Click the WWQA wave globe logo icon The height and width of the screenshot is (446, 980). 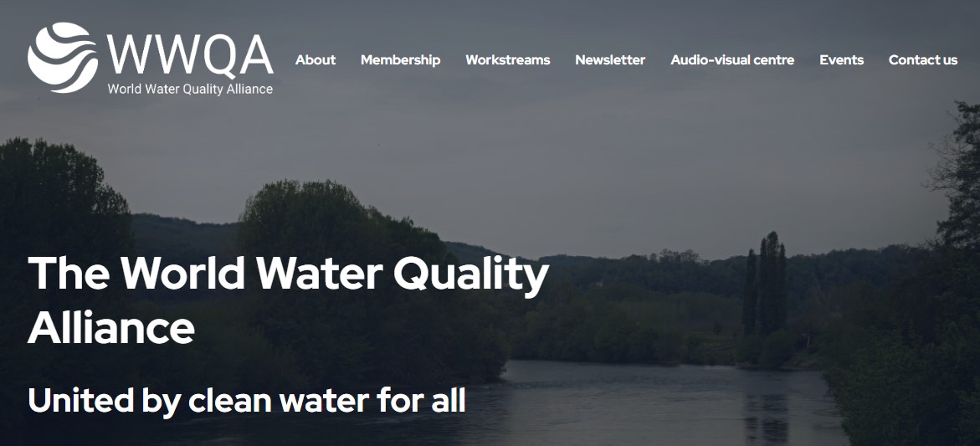click(x=63, y=58)
